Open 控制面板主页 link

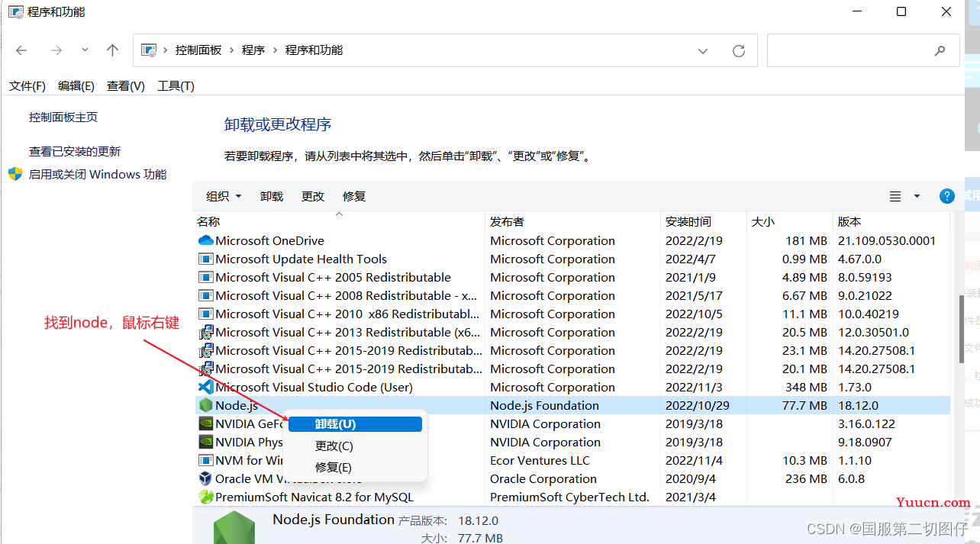point(63,117)
